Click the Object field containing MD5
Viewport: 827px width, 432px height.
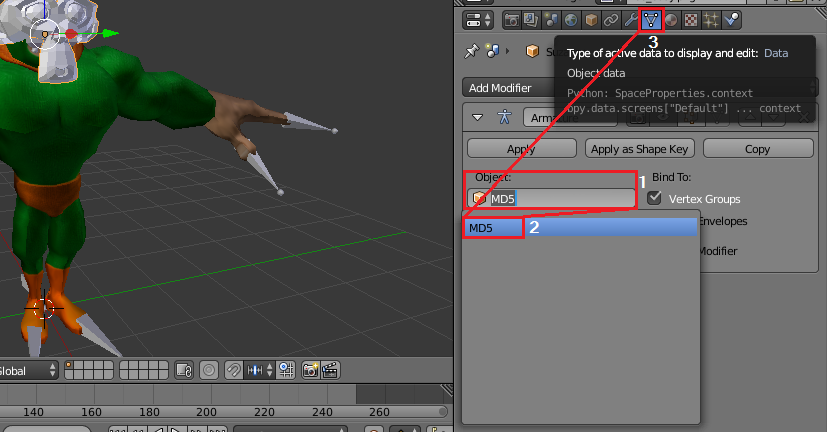[551, 198]
